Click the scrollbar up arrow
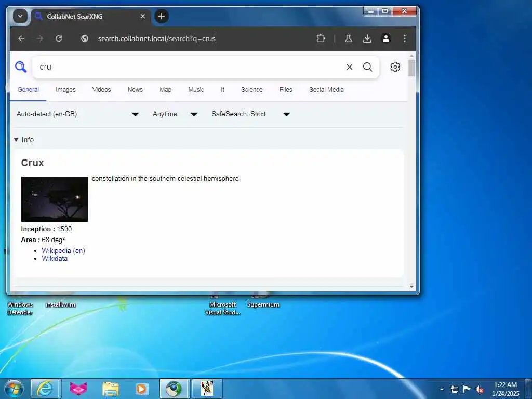This screenshot has width=532, height=399. [411, 56]
